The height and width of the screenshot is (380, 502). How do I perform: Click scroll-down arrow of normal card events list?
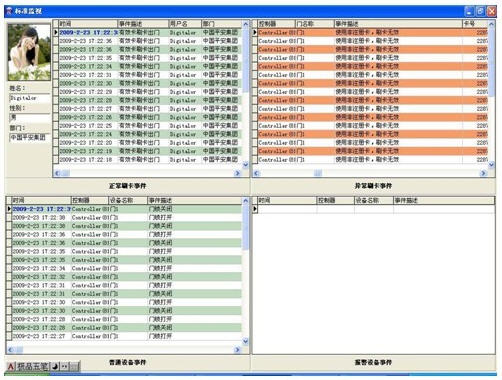click(246, 164)
